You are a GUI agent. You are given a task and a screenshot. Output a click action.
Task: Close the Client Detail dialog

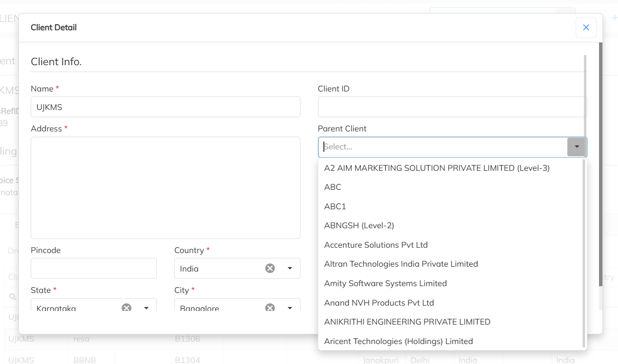pos(586,27)
